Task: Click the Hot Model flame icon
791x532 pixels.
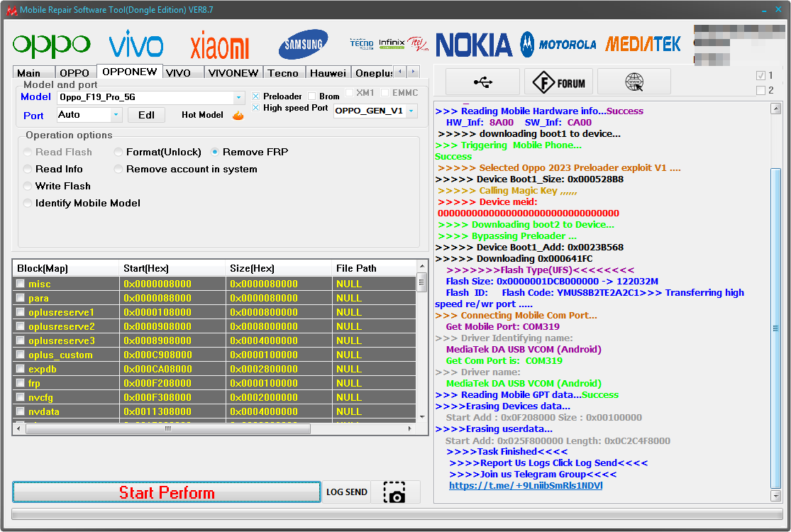Action: click(238, 116)
